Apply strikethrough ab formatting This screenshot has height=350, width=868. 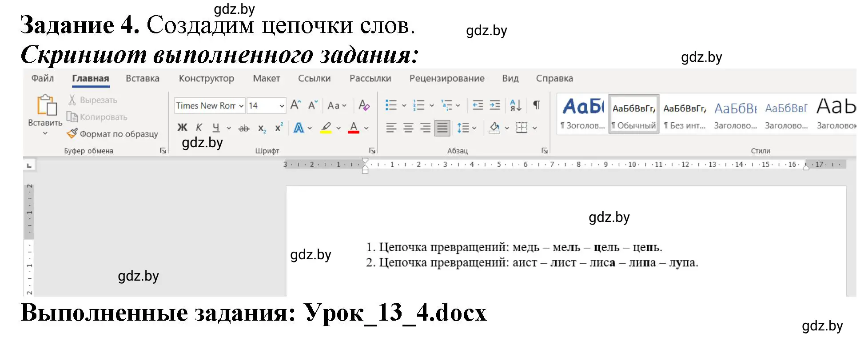pos(244,128)
